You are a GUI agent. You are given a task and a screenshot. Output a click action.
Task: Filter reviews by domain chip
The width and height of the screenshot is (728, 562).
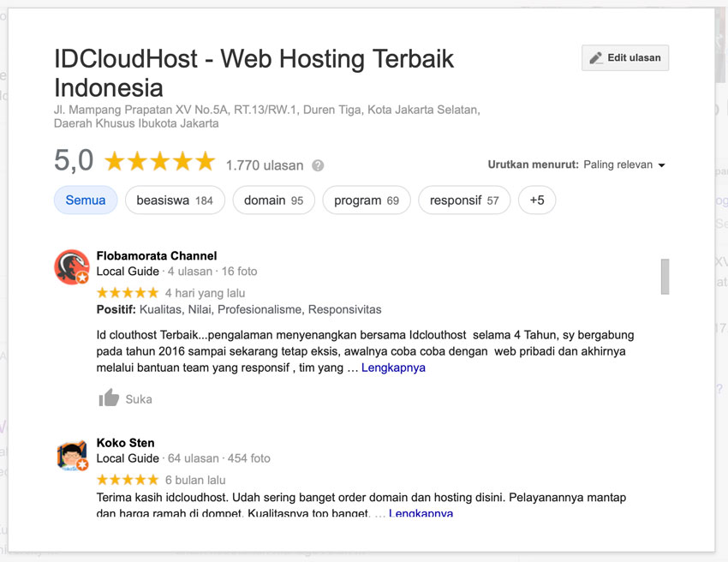click(x=273, y=200)
